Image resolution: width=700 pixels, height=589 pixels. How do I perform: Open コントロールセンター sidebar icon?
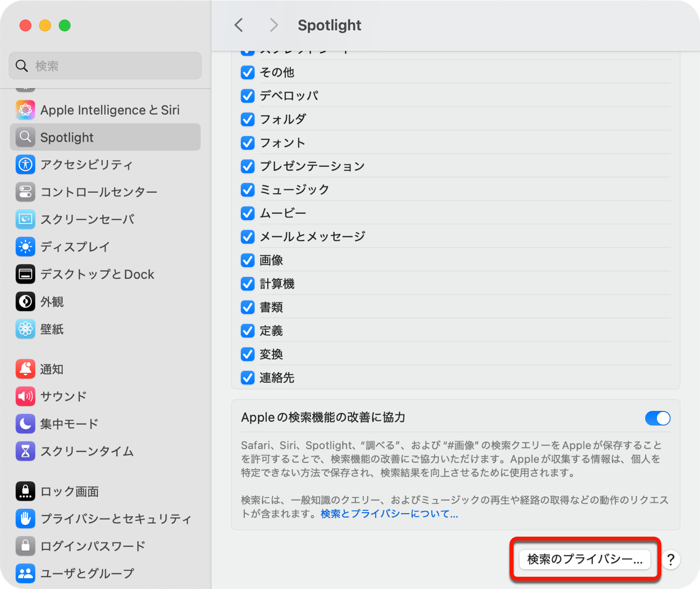pyautogui.click(x=25, y=192)
